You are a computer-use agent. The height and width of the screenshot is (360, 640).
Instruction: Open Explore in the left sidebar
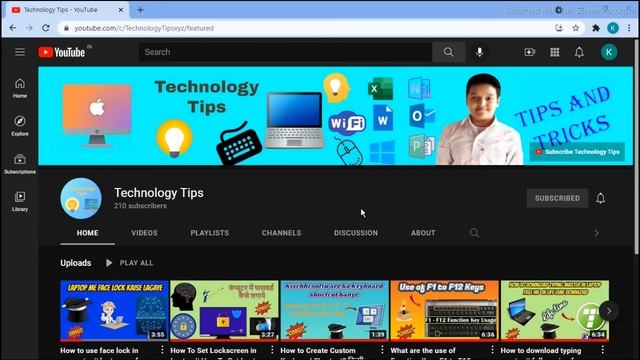pos(20,126)
